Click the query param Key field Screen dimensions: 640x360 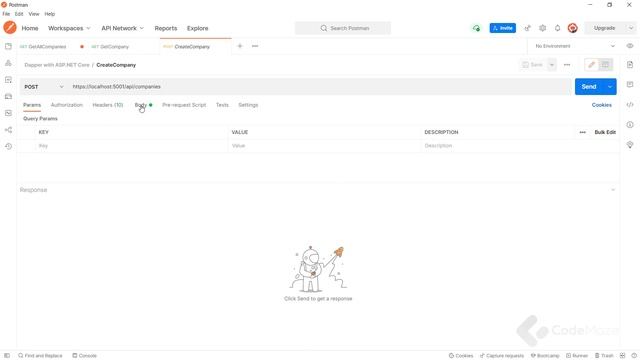(132, 146)
